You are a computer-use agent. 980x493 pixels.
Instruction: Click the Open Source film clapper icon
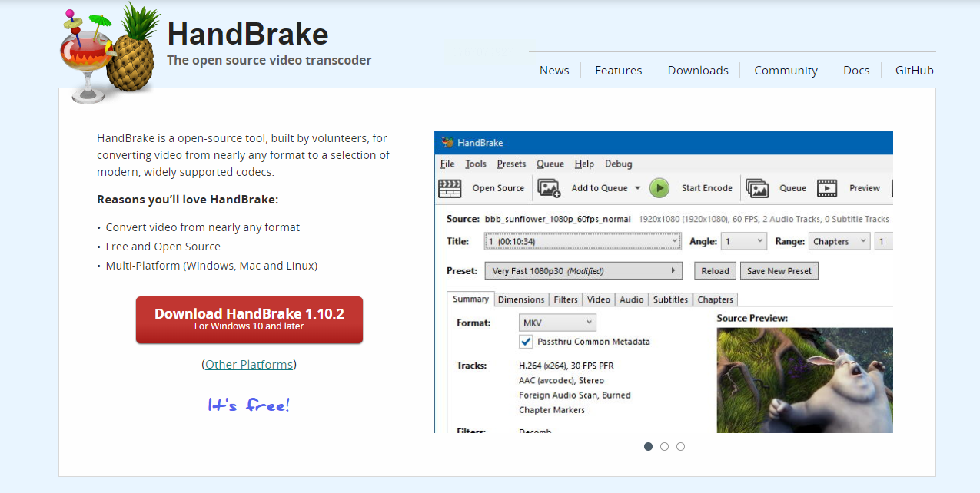450,188
